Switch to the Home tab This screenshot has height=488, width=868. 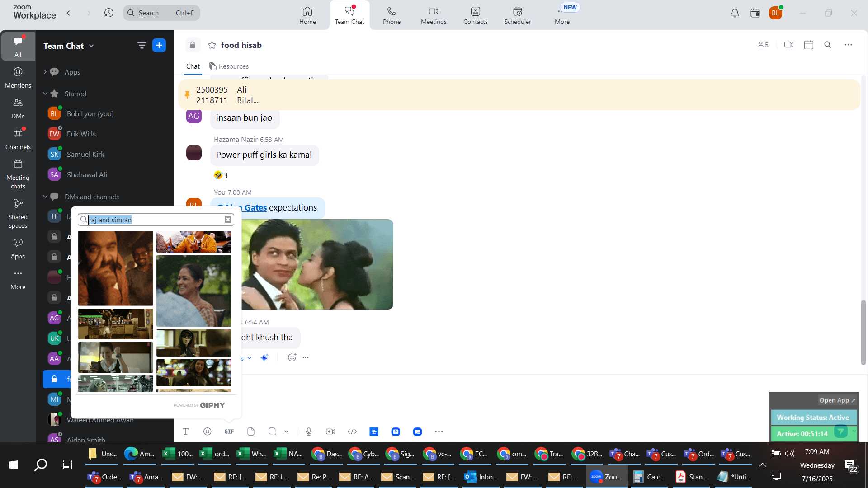coord(307,15)
